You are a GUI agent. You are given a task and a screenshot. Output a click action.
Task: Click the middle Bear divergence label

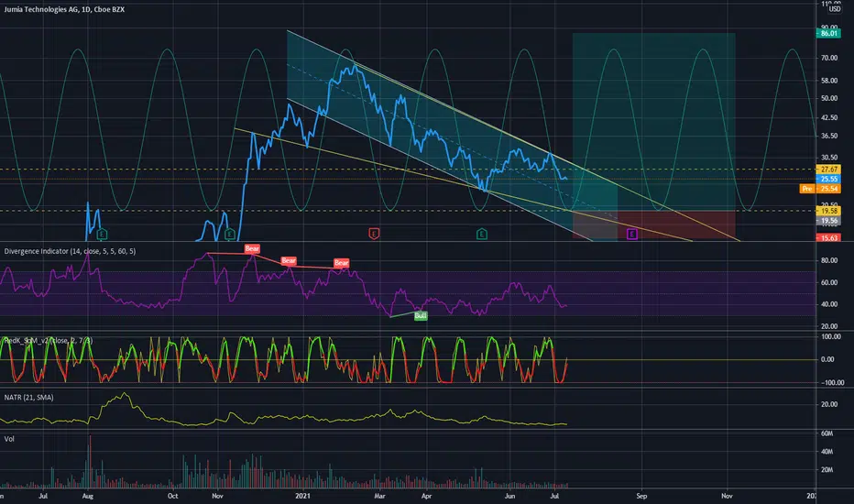click(289, 261)
